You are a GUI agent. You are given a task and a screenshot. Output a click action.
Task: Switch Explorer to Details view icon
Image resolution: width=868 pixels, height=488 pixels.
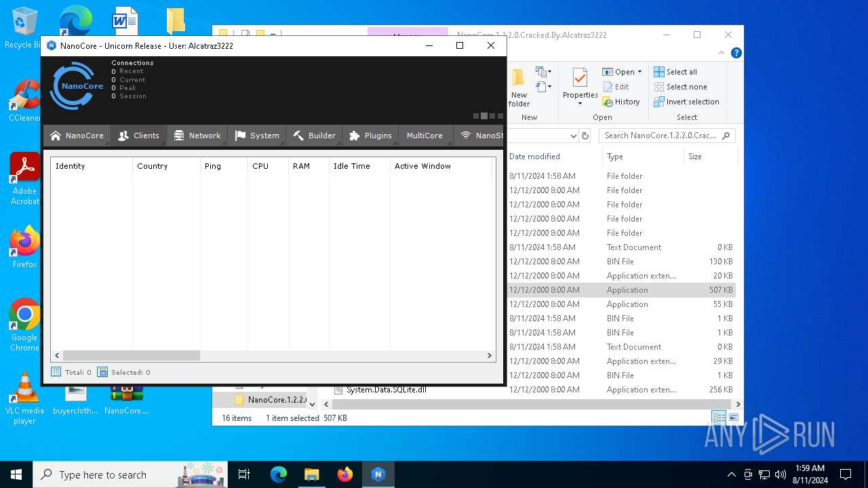click(718, 418)
